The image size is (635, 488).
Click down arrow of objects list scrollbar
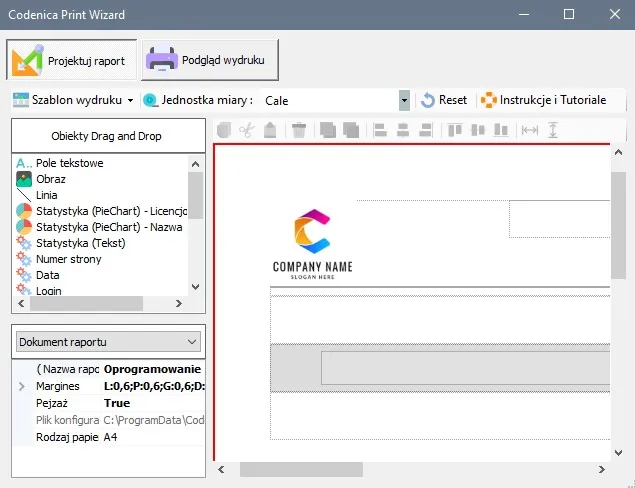(196, 287)
